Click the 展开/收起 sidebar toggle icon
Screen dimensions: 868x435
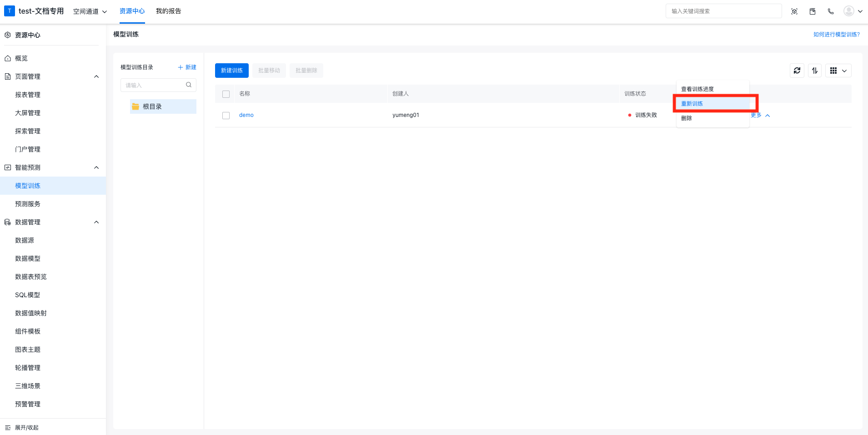click(x=8, y=428)
